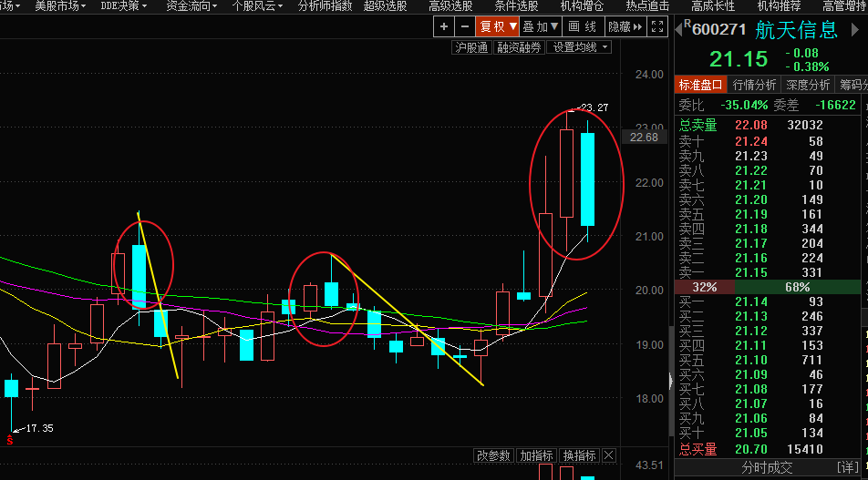Select the 卖三 price 21.17 row
This screenshot has width=868, height=480.
click(x=768, y=243)
